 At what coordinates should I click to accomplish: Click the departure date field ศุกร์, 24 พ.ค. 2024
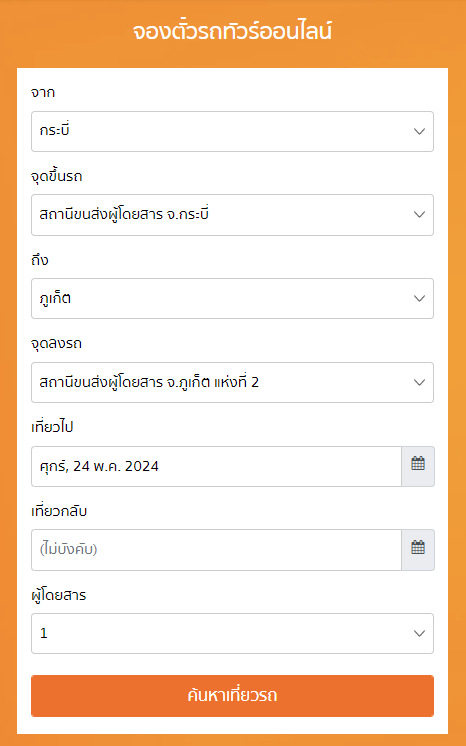tap(217, 466)
